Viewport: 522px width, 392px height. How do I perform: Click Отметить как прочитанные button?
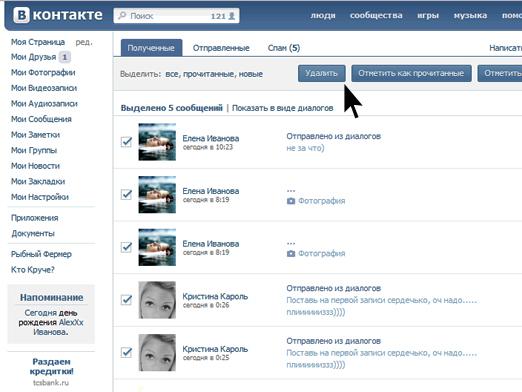tap(411, 73)
